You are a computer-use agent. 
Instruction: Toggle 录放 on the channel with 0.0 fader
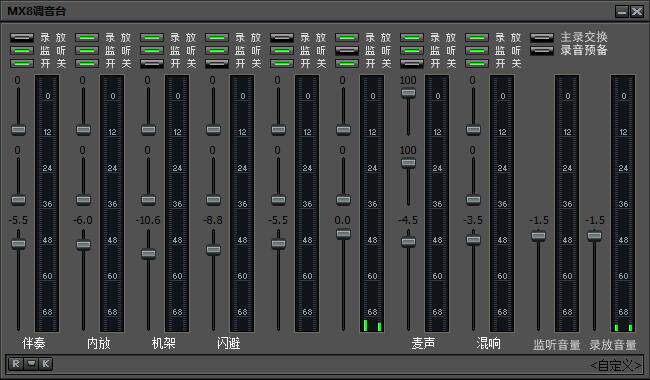347,38
